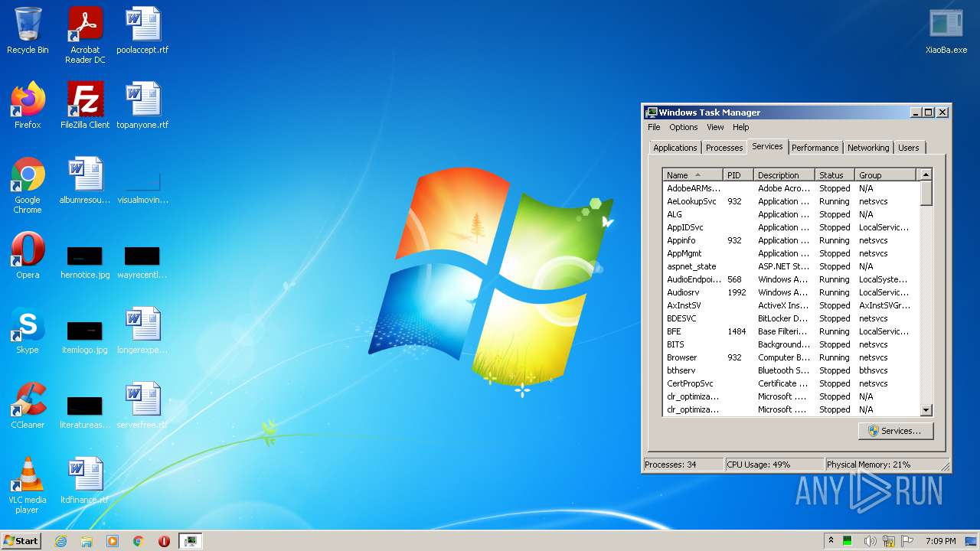Open the File menu in Task Manager
This screenshot has width=980, height=551.
(654, 127)
